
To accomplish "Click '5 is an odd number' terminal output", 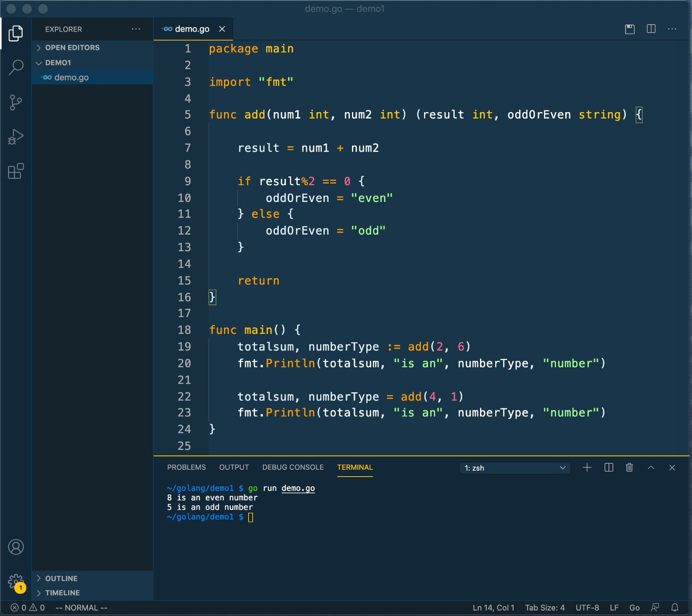I will pyautogui.click(x=210, y=507).
